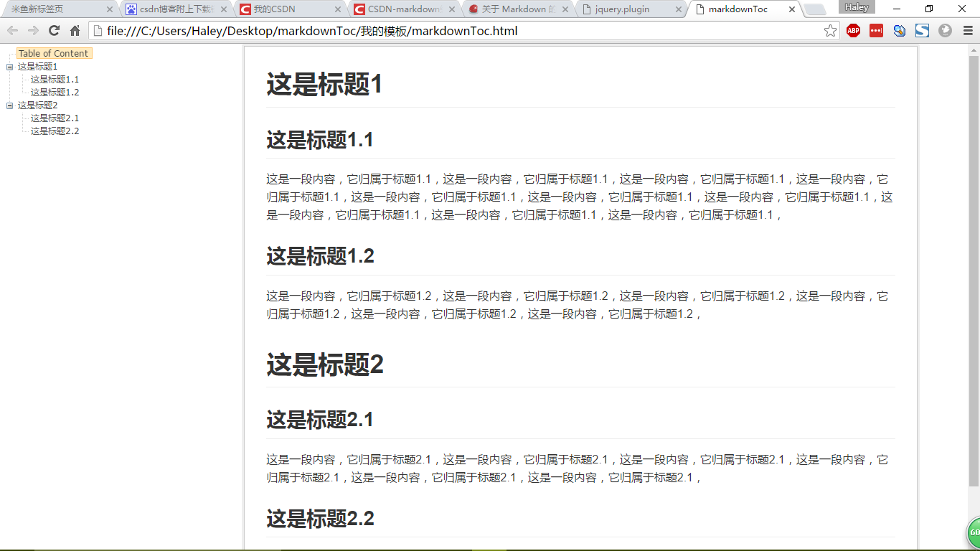Image resolution: width=980 pixels, height=551 pixels.
Task: Click the page info icon in address bar
Action: pyautogui.click(x=98, y=31)
